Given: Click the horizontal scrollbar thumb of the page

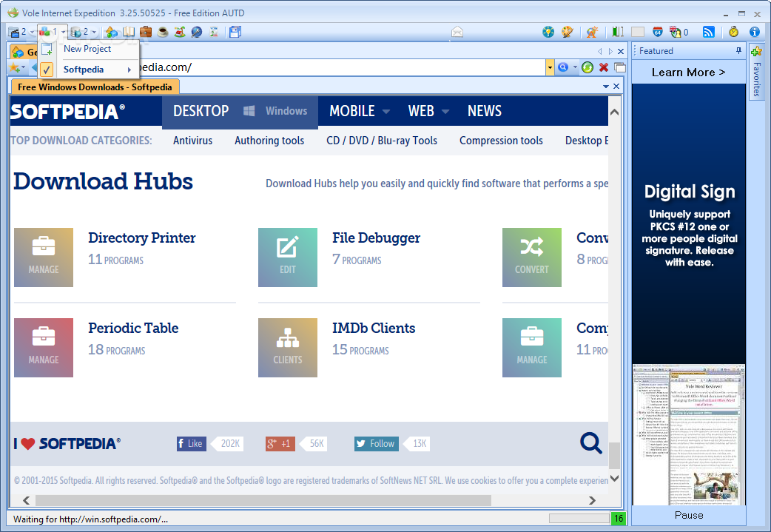Looking at the screenshot, I should [263, 500].
